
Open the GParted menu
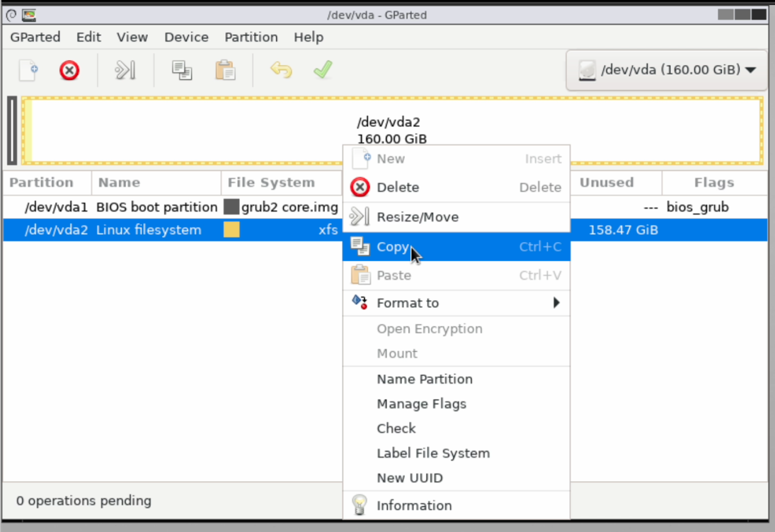35,37
